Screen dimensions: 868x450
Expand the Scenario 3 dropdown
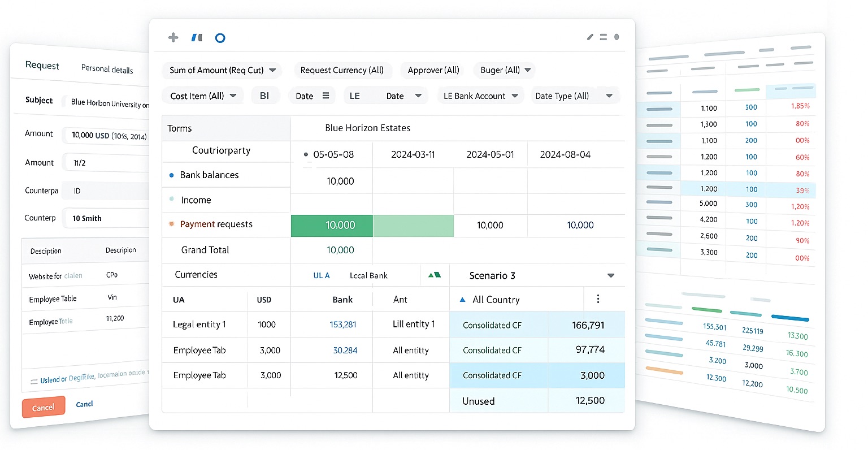(x=610, y=276)
